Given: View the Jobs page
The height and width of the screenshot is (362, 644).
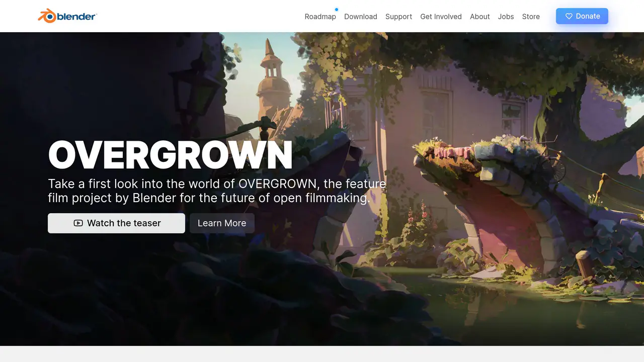Looking at the screenshot, I should pos(506,17).
